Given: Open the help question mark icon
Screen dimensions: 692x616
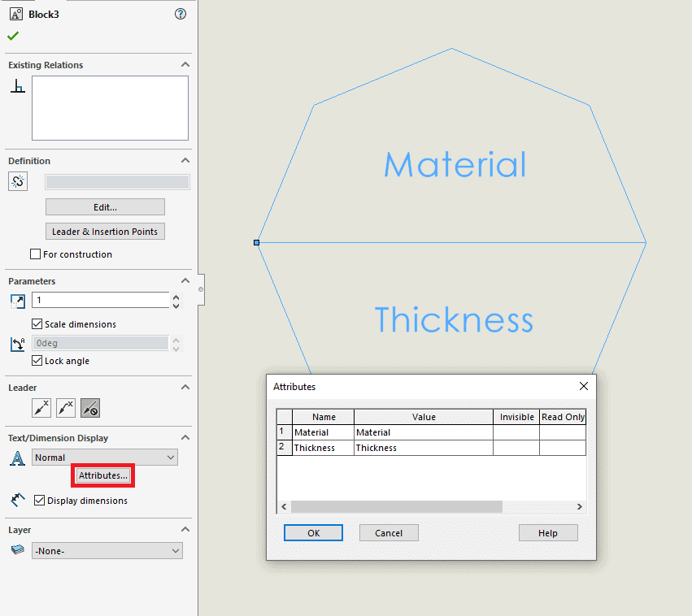Looking at the screenshot, I should point(180,14).
